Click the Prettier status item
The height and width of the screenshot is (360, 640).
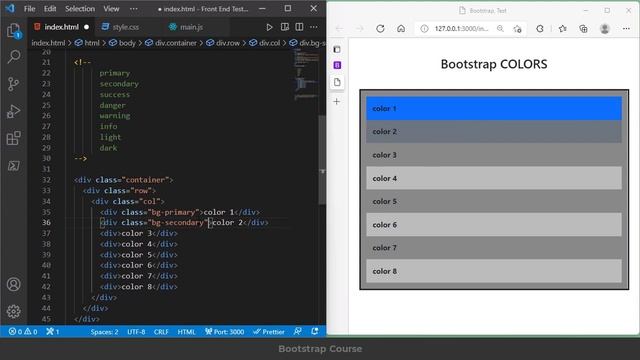click(x=269, y=331)
